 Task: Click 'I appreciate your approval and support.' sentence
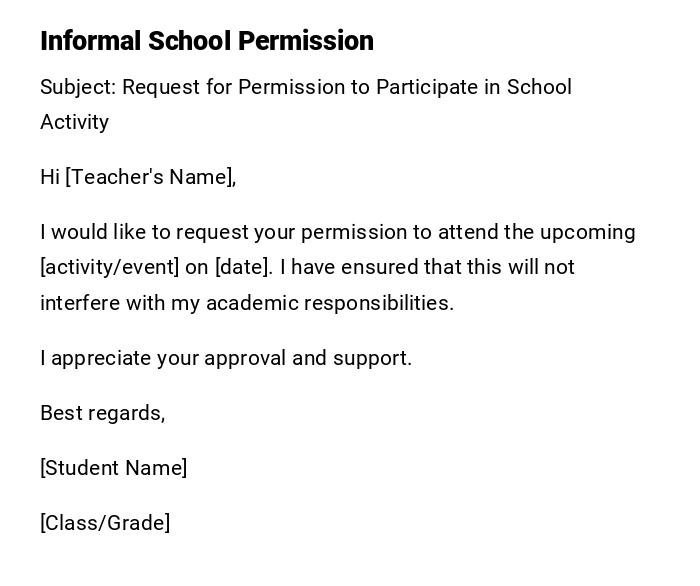click(x=226, y=358)
